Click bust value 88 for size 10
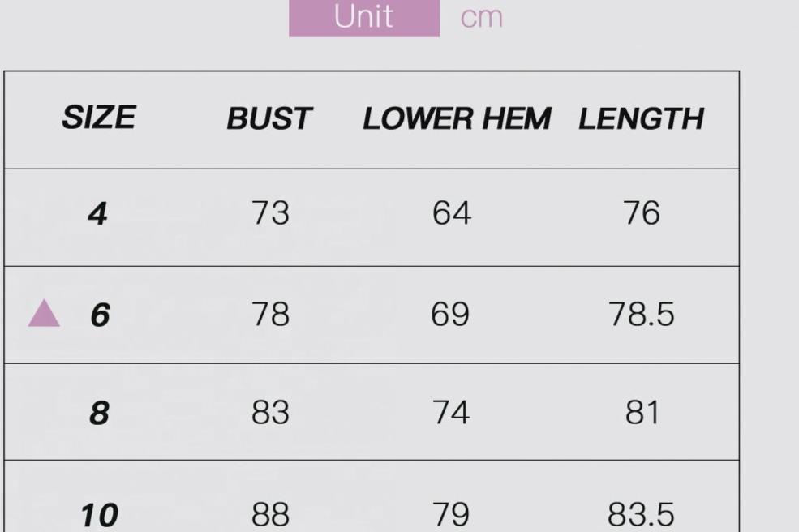This screenshot has height=532, width=799. (270, 514)
